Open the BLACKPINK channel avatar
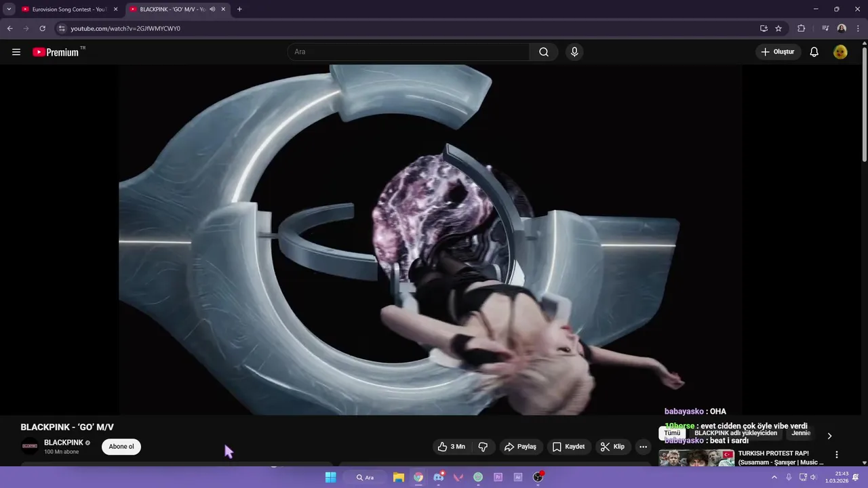 (x=30, y=446)
